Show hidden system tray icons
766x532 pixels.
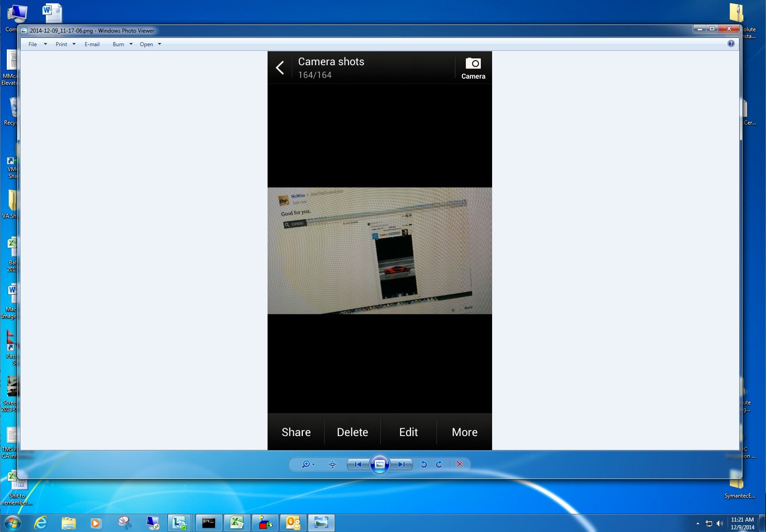(698, 523)
